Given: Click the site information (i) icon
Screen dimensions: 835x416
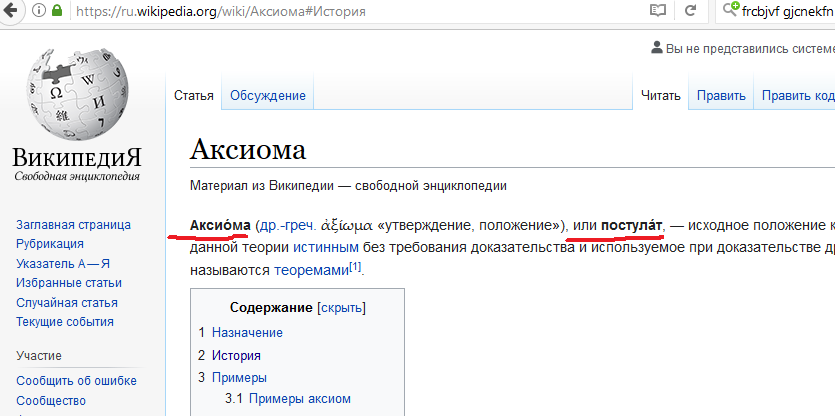Looking at the screenshot, I should click(x=38, y=12).
